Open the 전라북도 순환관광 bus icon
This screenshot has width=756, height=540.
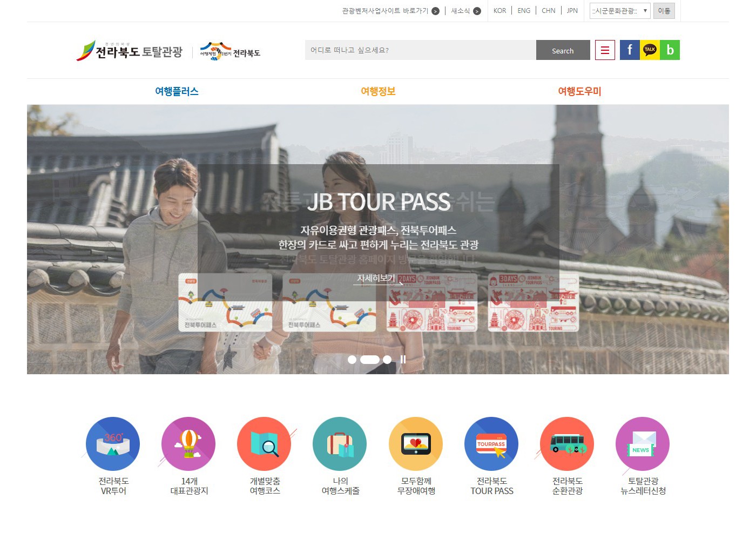pos(567,444)
